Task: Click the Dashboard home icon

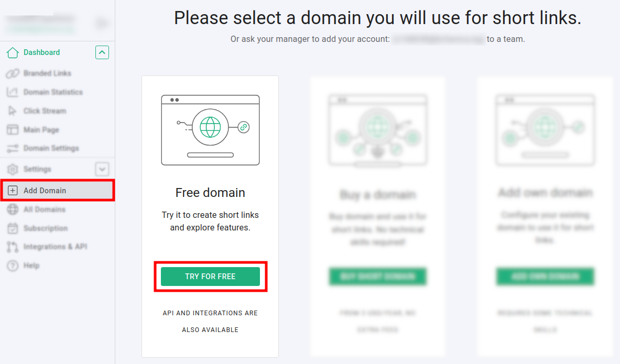Action: point(13,52)
